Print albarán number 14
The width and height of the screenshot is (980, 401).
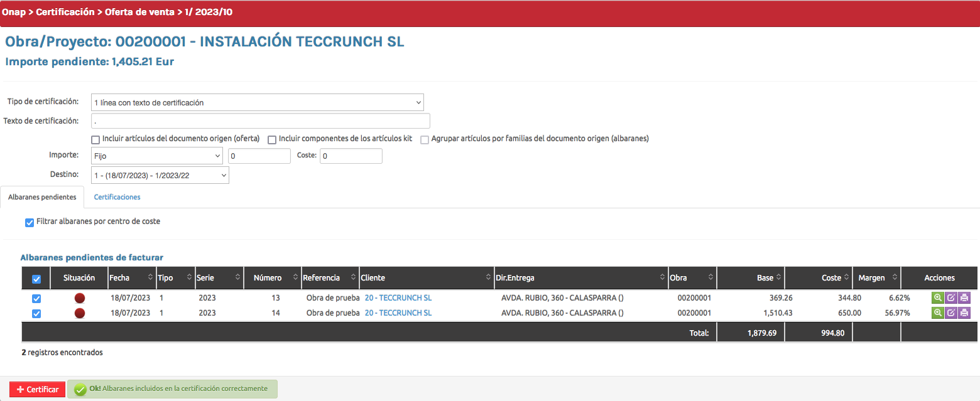pyautogui.click(x=964, y=313)
